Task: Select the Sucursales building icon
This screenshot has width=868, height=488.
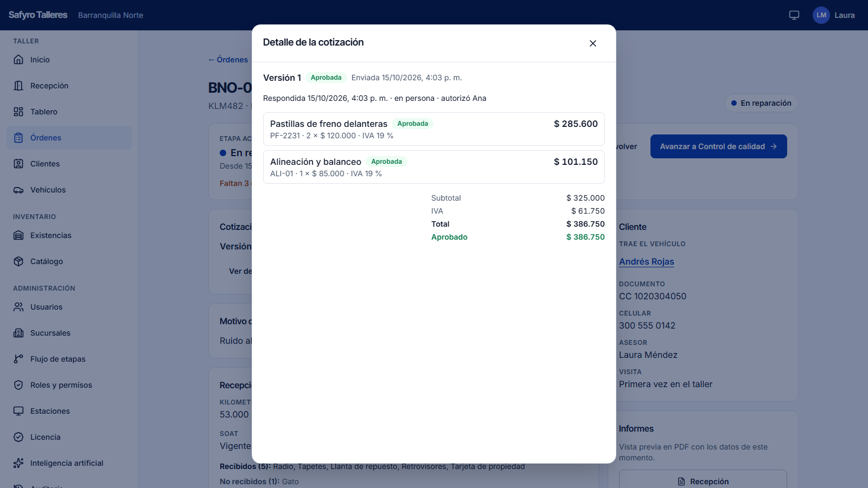Action: (18, 333)
